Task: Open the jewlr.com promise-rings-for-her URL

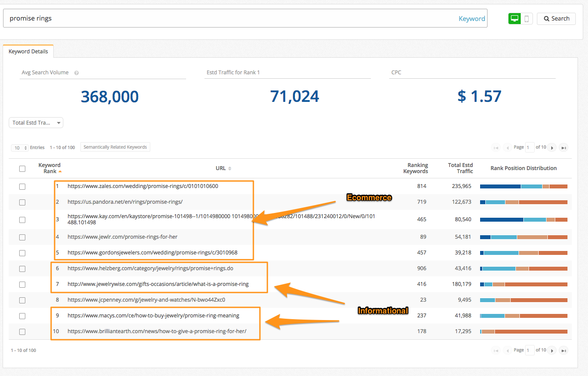Action: tap(122, 237)
